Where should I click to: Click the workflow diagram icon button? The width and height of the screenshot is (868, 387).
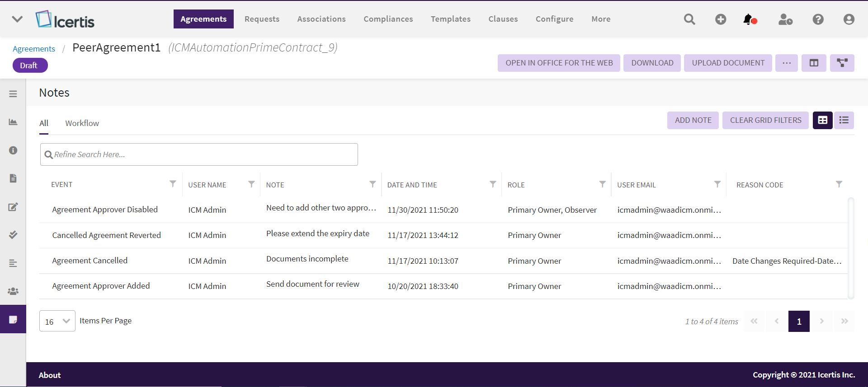842,63
